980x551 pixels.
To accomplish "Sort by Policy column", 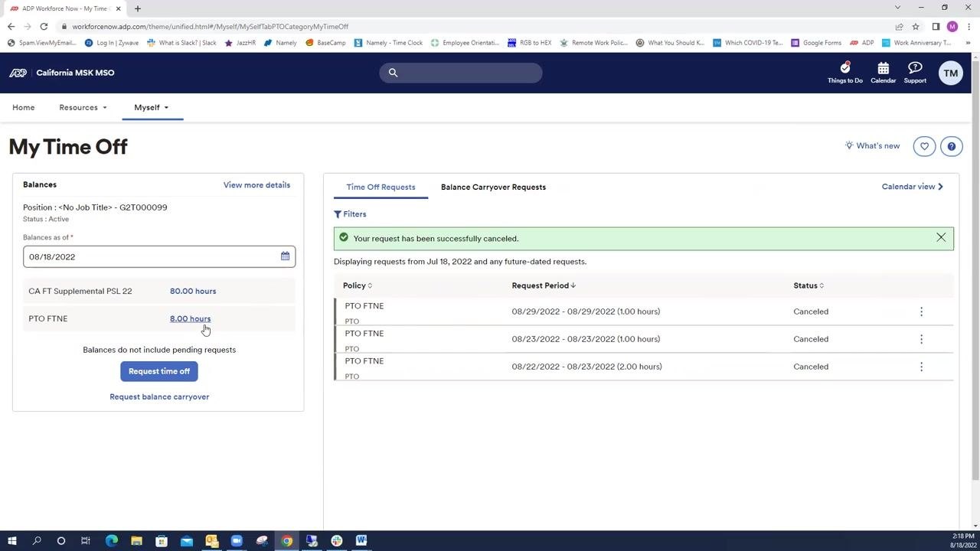I will point(358,285).
